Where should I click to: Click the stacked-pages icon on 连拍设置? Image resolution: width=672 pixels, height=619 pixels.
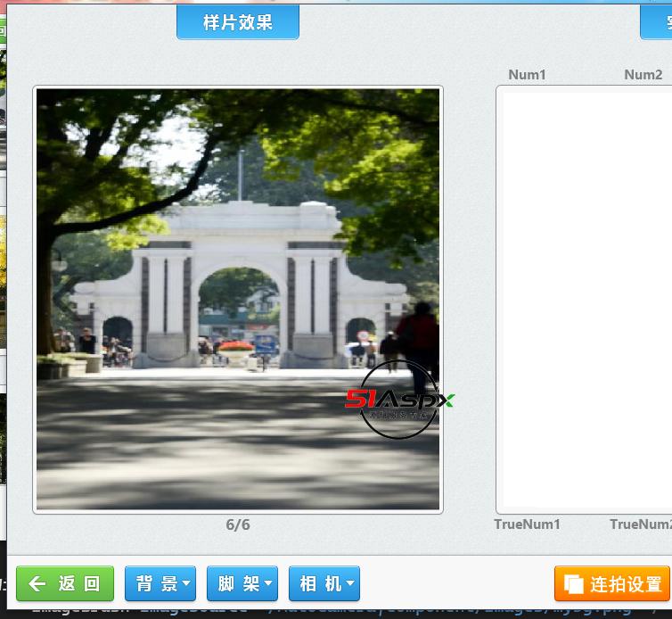pyautogui.click(x=574, y=584)
